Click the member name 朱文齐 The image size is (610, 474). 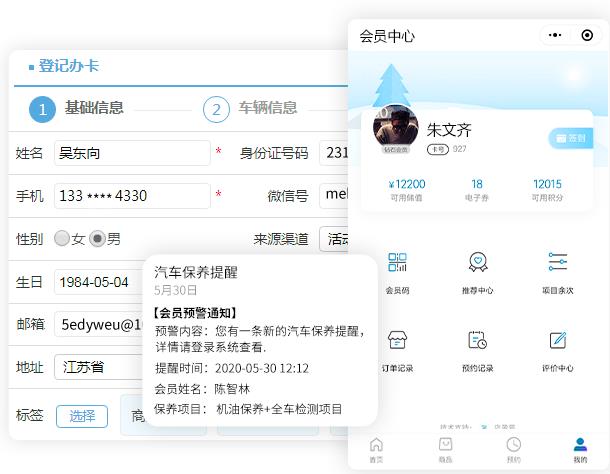(x=449, y=130)
